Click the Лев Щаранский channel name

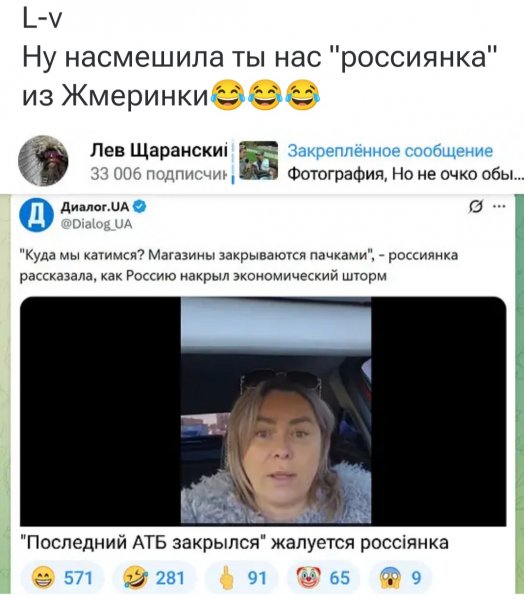[x=159, y=150]
